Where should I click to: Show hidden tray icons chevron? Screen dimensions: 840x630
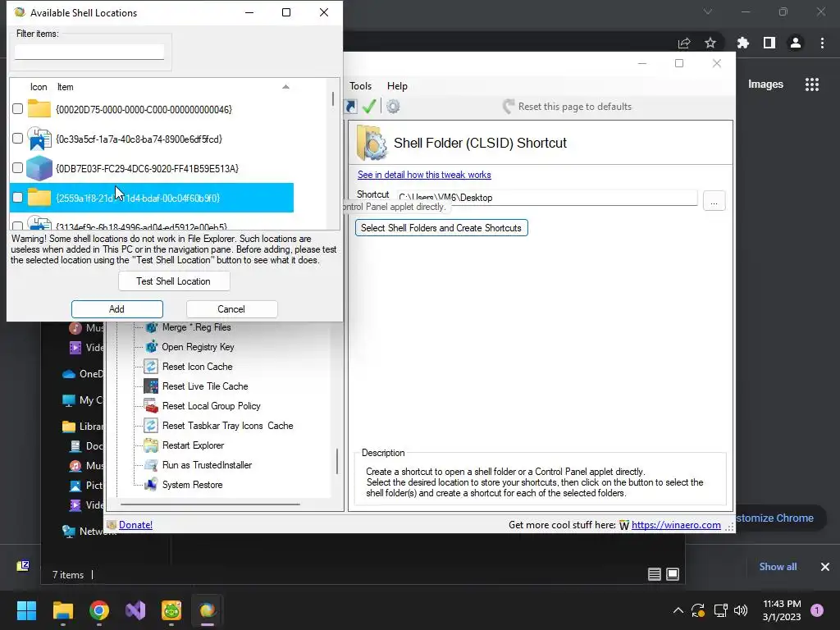pyautogui.click(x=678, y=610)
